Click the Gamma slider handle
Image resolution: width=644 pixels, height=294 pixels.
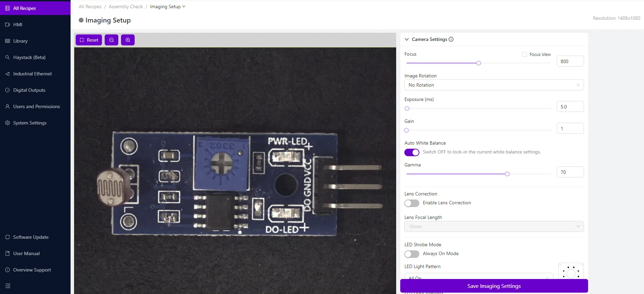point(507,174)
